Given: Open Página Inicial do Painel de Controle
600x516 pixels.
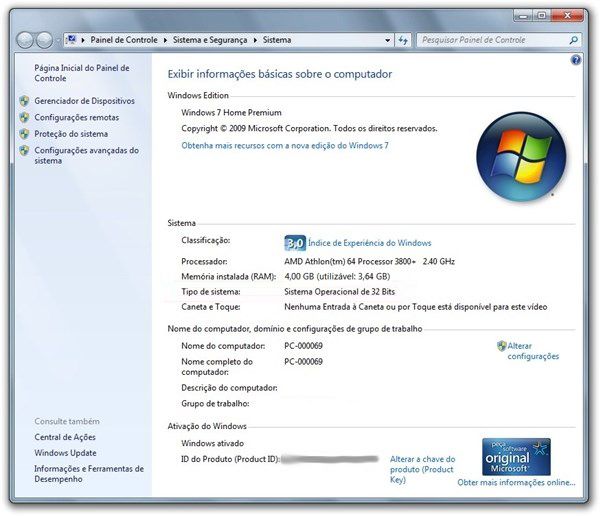Looking at the screenshot, I should click(82, 73).
